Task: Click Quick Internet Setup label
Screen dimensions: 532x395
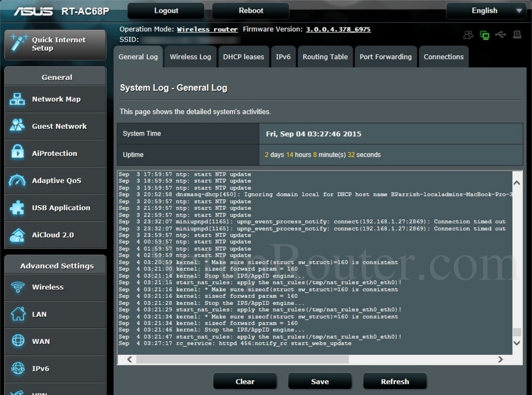Action: (x=59, y=44)
